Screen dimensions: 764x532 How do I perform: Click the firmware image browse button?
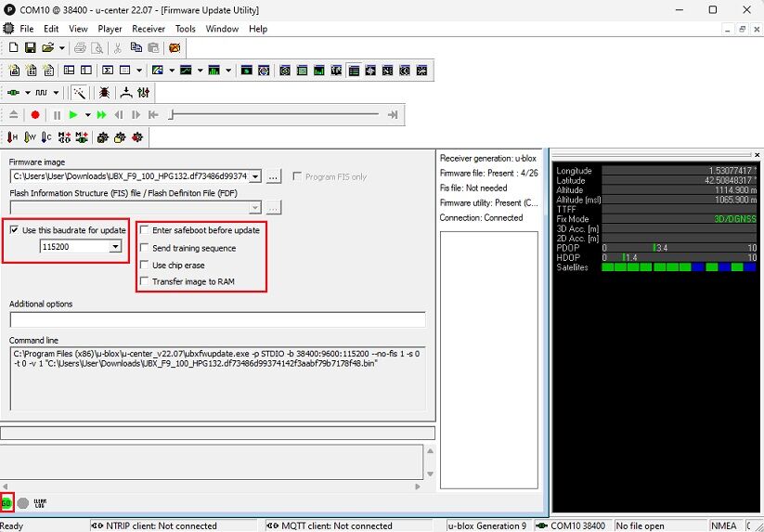pyautogui.click(x=273, y=176)
